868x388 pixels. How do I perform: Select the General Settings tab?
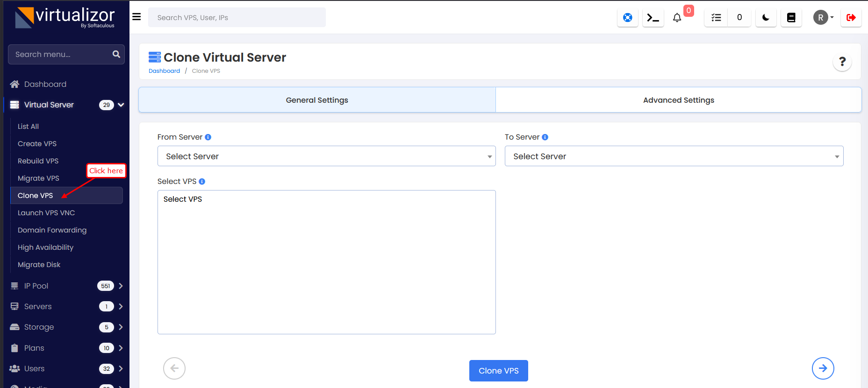click(x=317, y=100)
